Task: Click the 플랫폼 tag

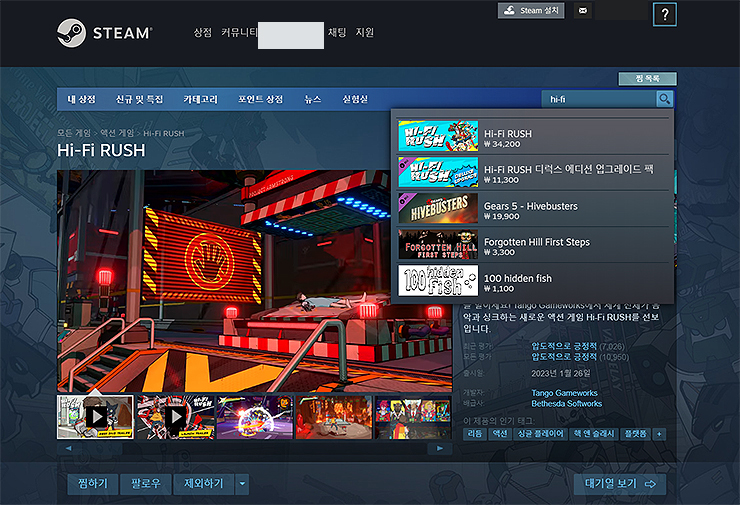Action: (635, 434)
